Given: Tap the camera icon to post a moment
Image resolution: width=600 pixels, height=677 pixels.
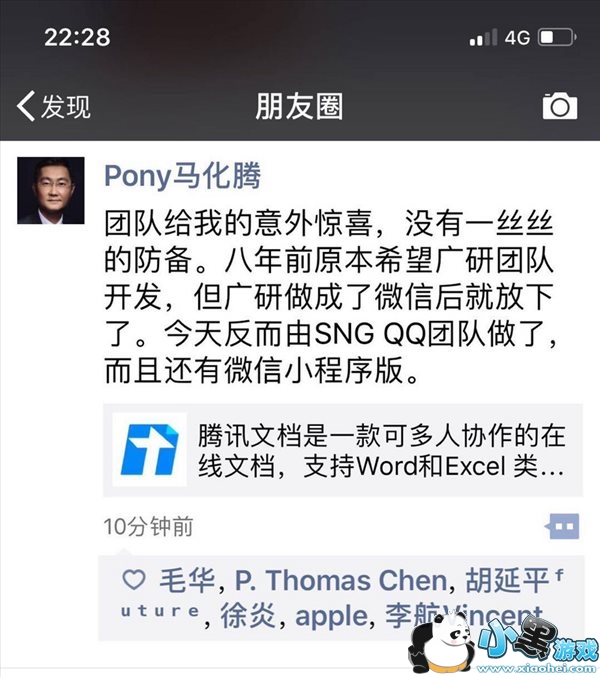Looking at the screenshot, I should [x=559, y=106].
